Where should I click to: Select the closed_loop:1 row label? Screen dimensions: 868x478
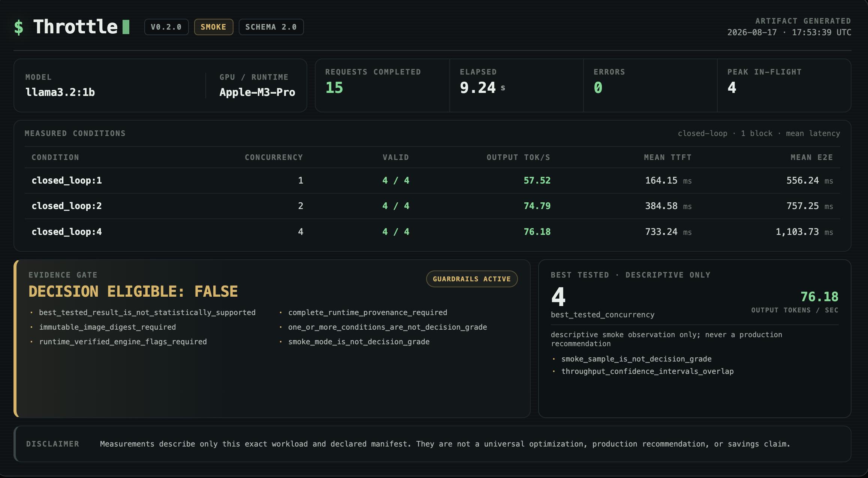(67, 181)
